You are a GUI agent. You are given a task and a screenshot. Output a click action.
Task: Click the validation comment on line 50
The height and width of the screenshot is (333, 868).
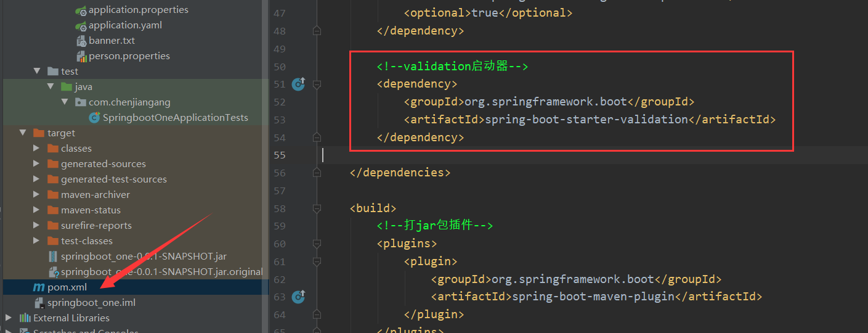tap(453, 66)
